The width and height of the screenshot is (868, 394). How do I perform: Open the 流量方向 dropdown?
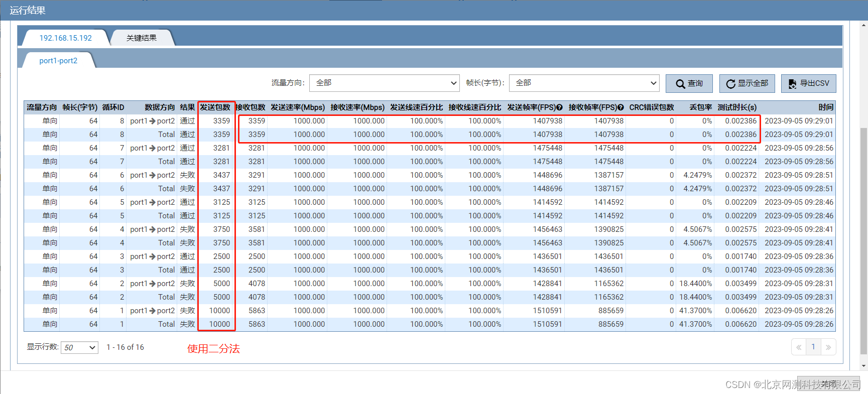(x=385, y=83)
